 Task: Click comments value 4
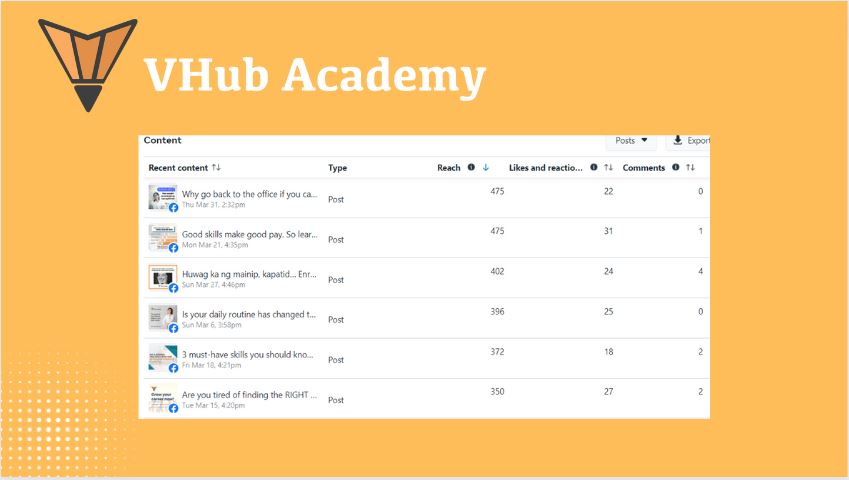[701, 271]
